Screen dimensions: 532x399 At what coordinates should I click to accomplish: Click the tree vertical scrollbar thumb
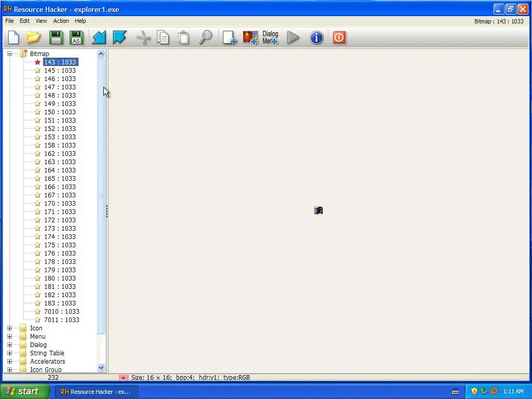(101, 196)
